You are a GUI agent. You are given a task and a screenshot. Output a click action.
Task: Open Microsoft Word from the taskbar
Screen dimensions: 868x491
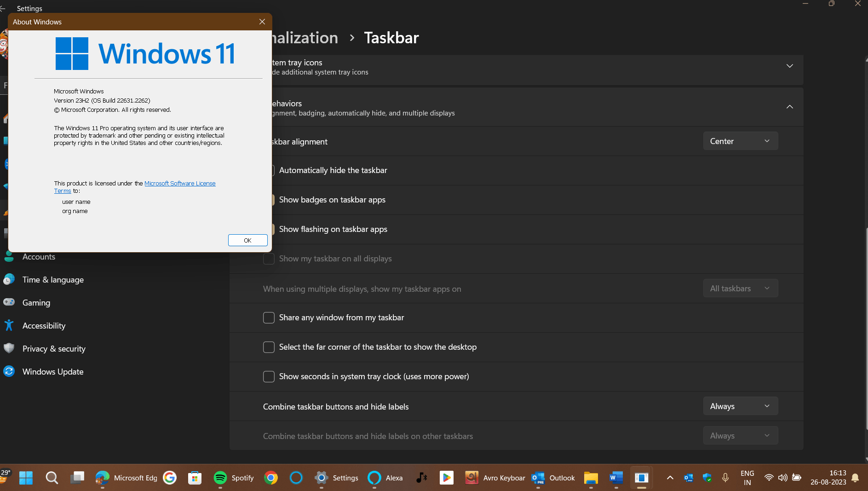coord(616,478)
